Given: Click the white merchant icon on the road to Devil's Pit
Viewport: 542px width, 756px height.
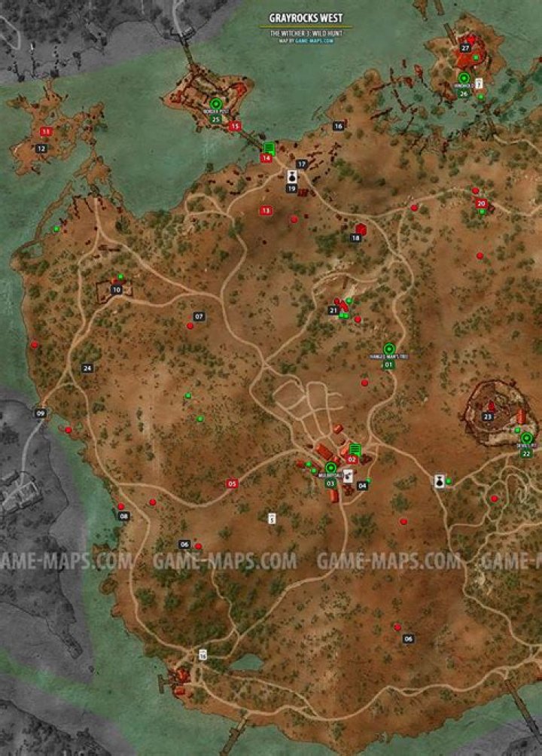Looking at the screenshot, I should pos(439,481).
